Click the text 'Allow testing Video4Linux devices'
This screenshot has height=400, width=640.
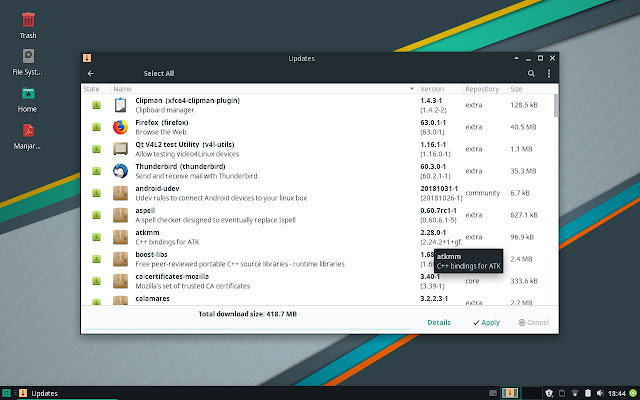click(187, 154)
